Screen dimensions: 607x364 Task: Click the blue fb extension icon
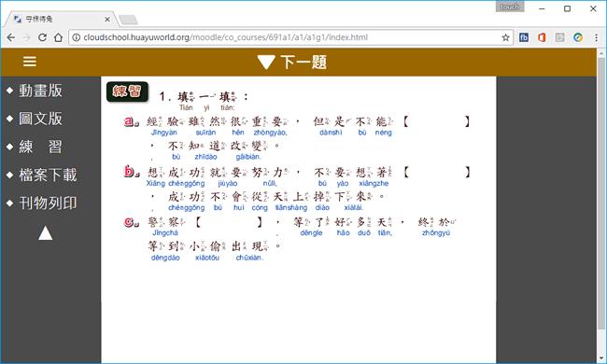click(x=523, y=37)
